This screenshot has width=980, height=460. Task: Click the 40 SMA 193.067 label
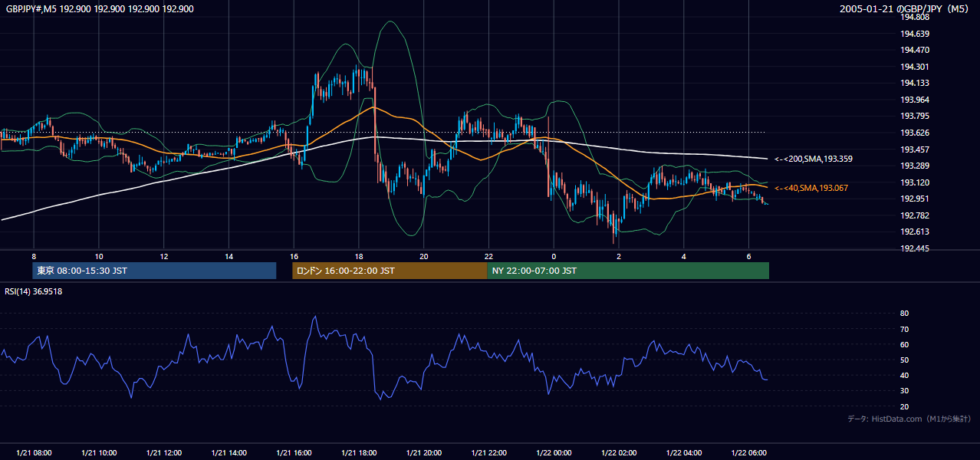[811, 188]
